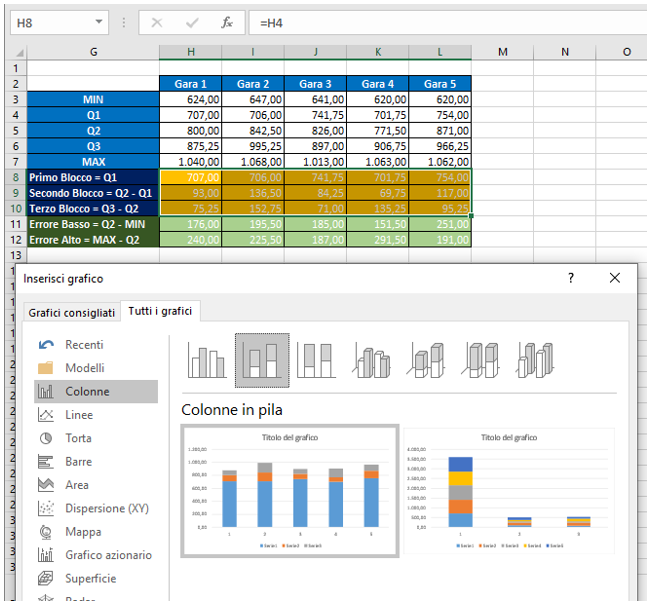The image size is (650, 609).
Task: Choose the 3D 100% stacked column icon
Action: click(x=484, y=361)
